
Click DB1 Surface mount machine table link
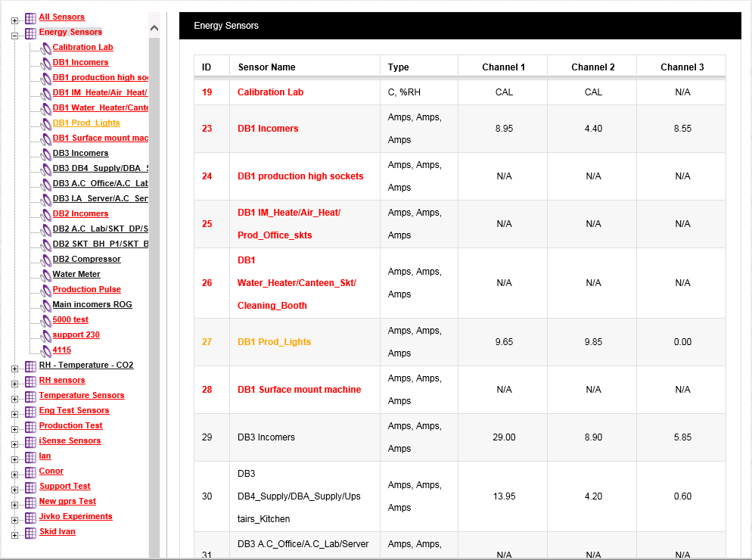tap(299, 390)
